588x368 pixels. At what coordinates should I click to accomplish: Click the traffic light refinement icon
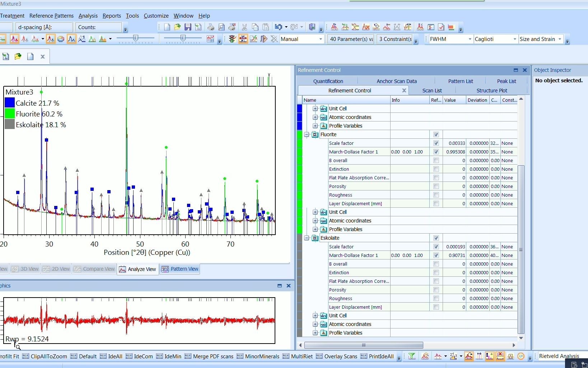(232, 39)
